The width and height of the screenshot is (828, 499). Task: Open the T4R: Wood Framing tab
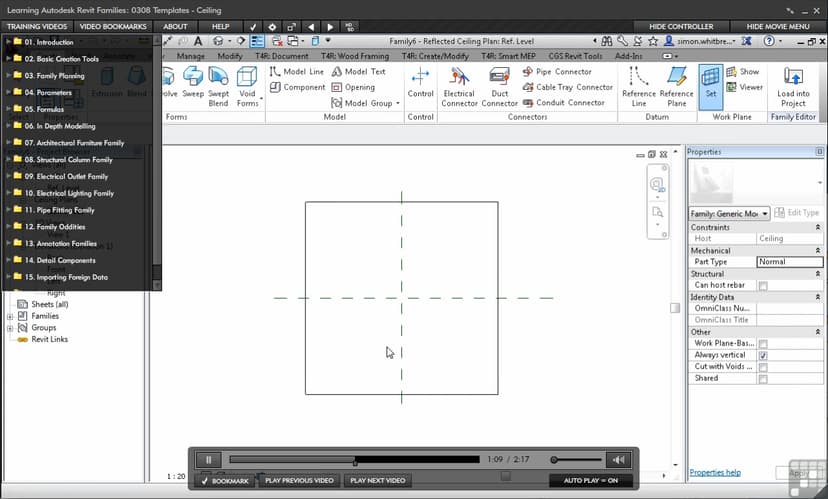[x=355, y=55]
